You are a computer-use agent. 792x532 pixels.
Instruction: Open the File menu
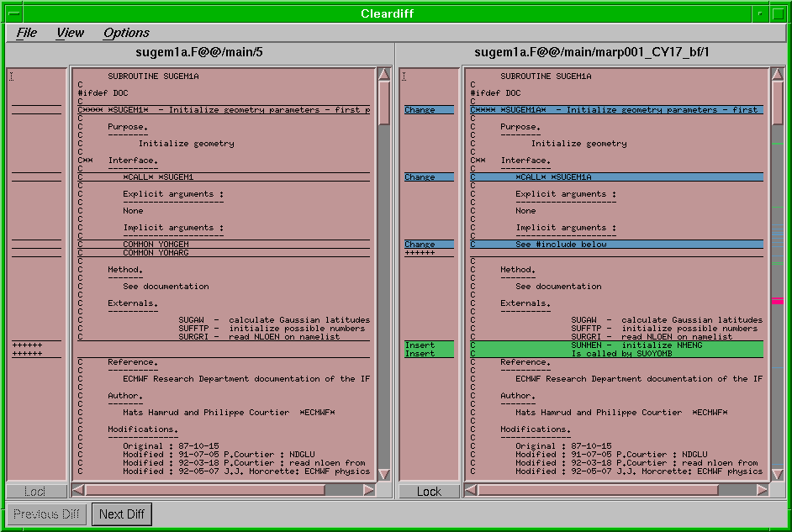point(26,33)
